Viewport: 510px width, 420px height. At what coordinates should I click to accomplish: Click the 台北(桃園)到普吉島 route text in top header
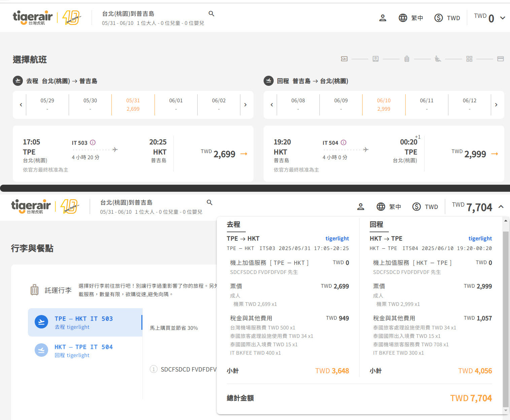click(x=128, y=14)
